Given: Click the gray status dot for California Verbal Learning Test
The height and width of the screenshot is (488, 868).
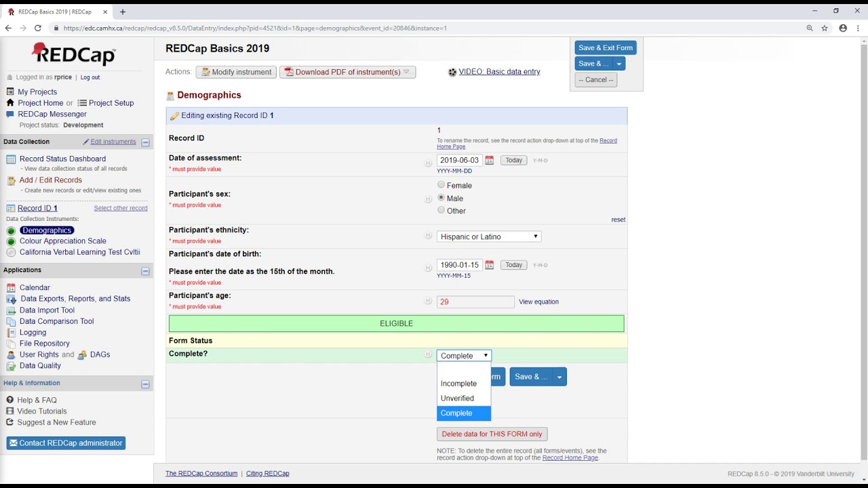Looking at the screenshot, I should click(x=11, y=252).
